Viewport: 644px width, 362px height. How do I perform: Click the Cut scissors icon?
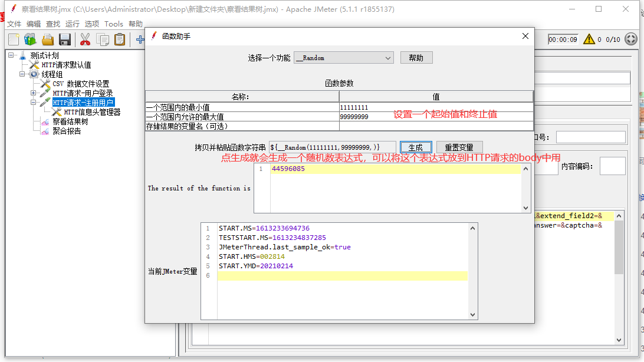[85, 40]
